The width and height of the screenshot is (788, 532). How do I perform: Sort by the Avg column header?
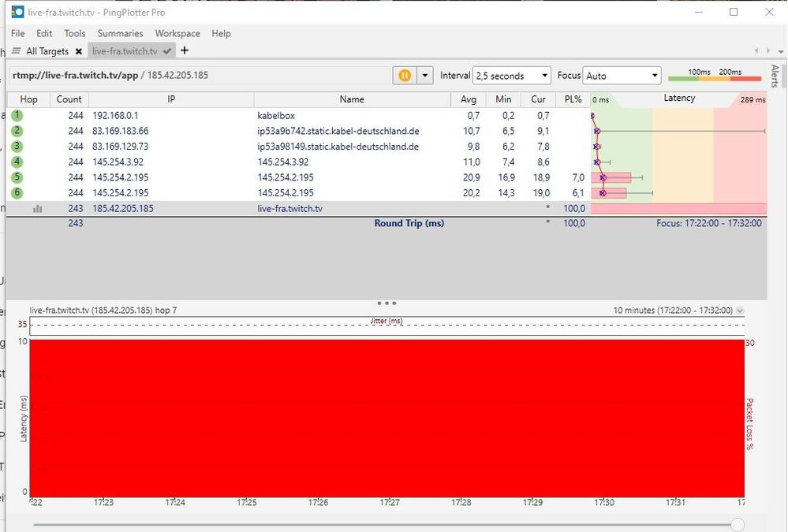469,99
